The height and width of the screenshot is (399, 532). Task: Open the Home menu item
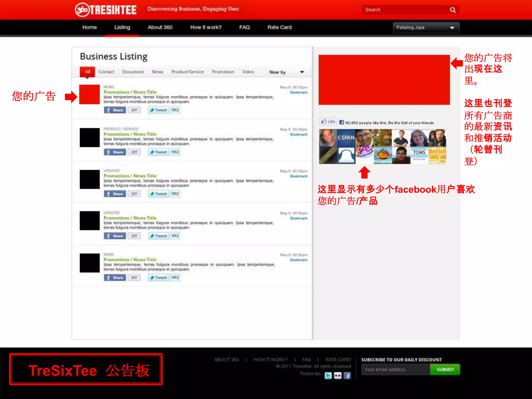click(90, 27)
